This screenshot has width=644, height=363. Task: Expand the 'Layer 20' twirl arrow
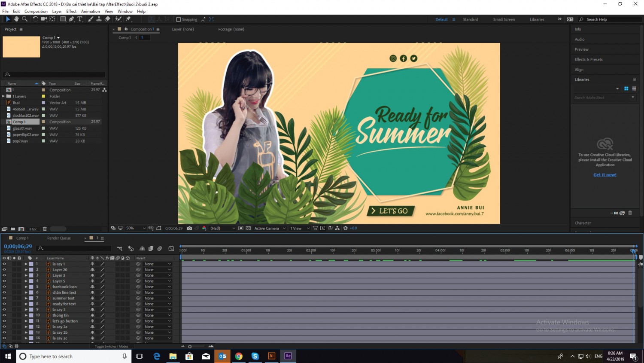[26, 270]
